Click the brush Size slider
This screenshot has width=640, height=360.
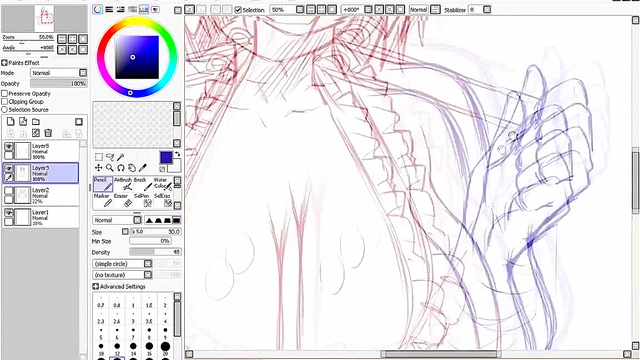click(155, 231)
